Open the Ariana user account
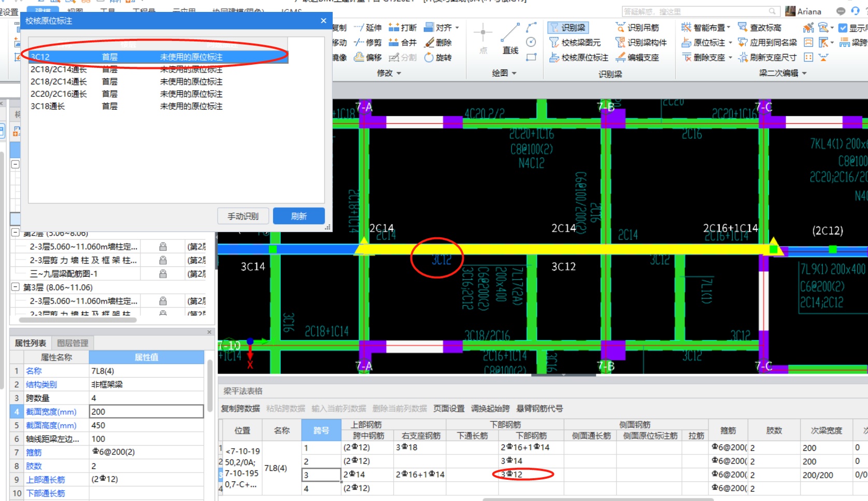 click(804, 11)
